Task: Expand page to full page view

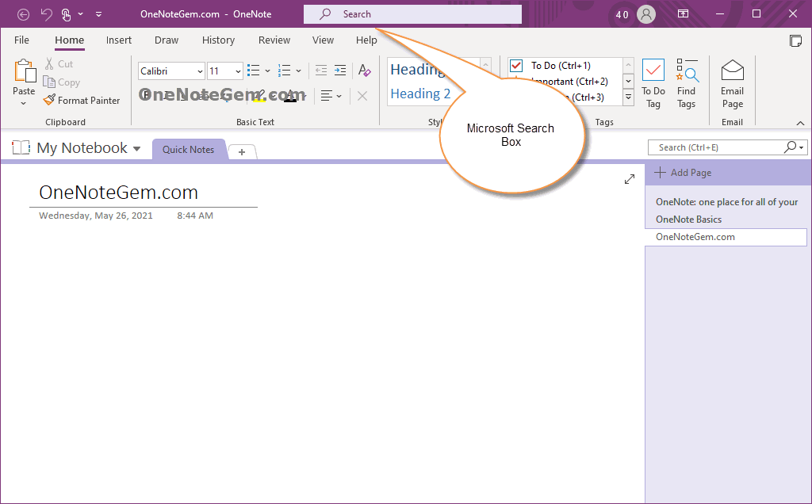Action: (x=630, y=179)
